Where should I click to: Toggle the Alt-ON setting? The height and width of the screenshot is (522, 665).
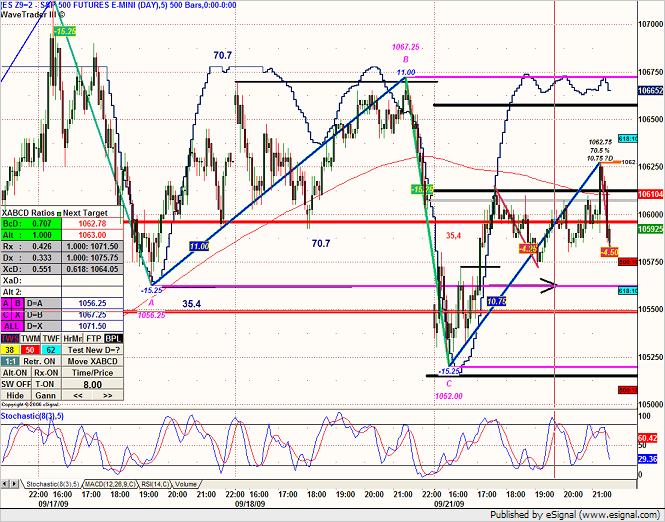coord(15,373)
